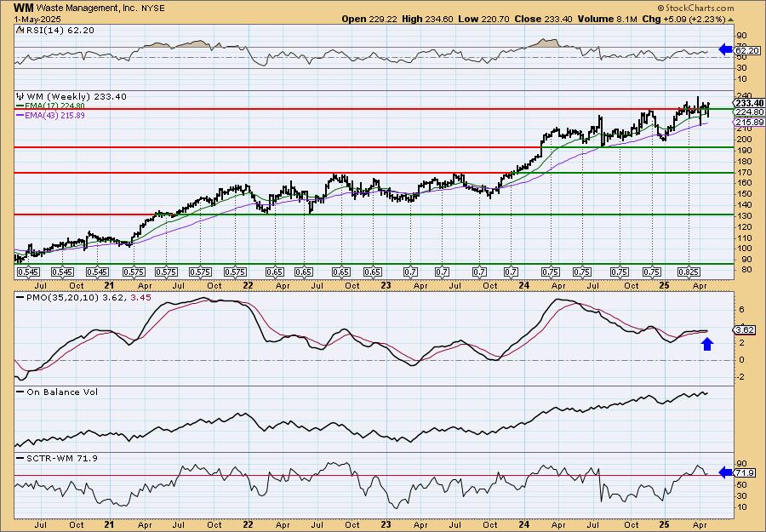This screenshot has height=532, width=766.
Task: Click the 0.825 dividend label
Action: click(689, 272)
